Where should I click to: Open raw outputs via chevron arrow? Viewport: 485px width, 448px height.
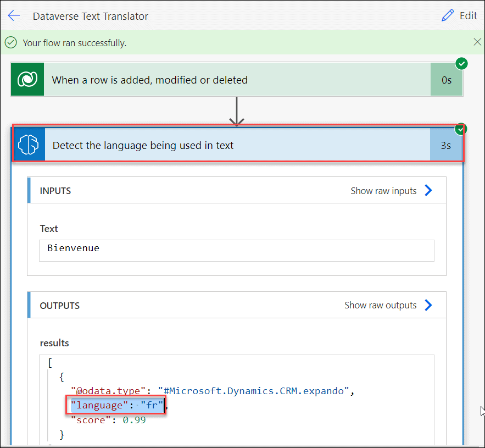coord(428,305)
